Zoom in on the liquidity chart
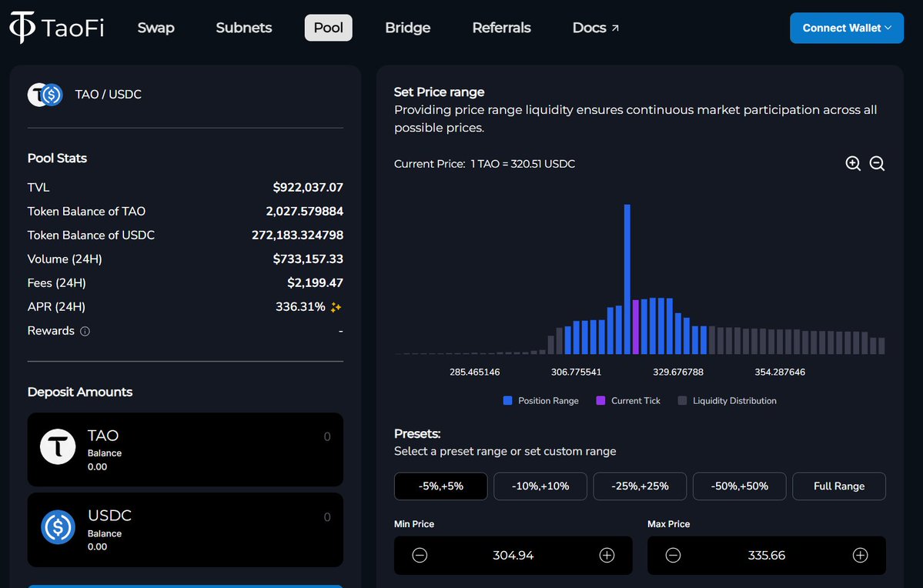 [853, 164]
